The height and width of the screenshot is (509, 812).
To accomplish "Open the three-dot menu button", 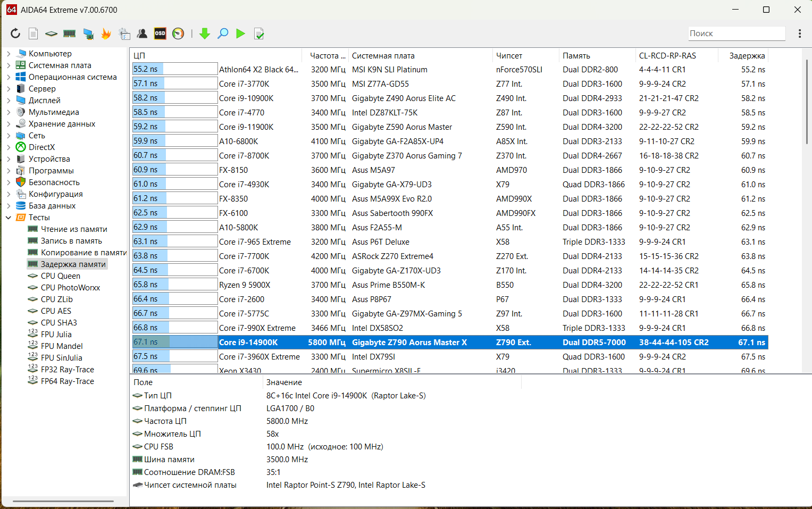I will (x=800, y=34).
